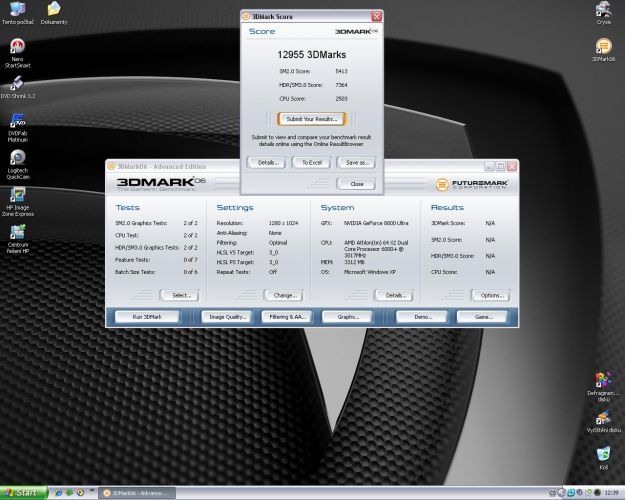This screenshot has width=625, height=500.
Task: Click the CS language indicator in the tray
Action: 552,493
